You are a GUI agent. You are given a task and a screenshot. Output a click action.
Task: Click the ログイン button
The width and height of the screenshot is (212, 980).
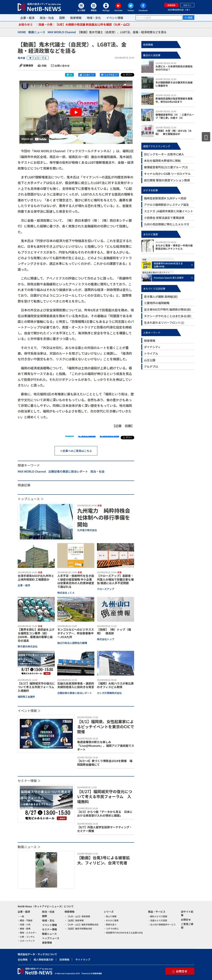pos(187,5)
